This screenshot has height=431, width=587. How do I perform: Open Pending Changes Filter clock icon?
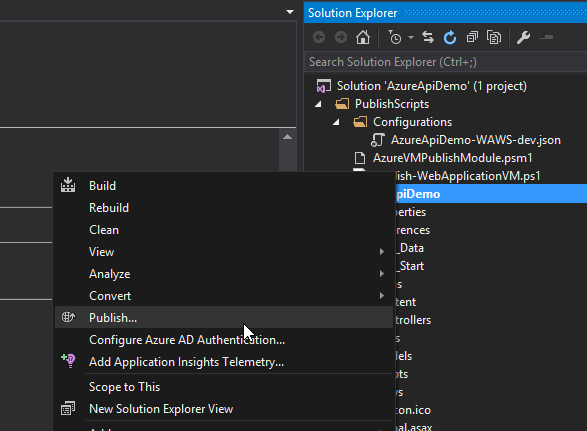[x=395, y=37]
